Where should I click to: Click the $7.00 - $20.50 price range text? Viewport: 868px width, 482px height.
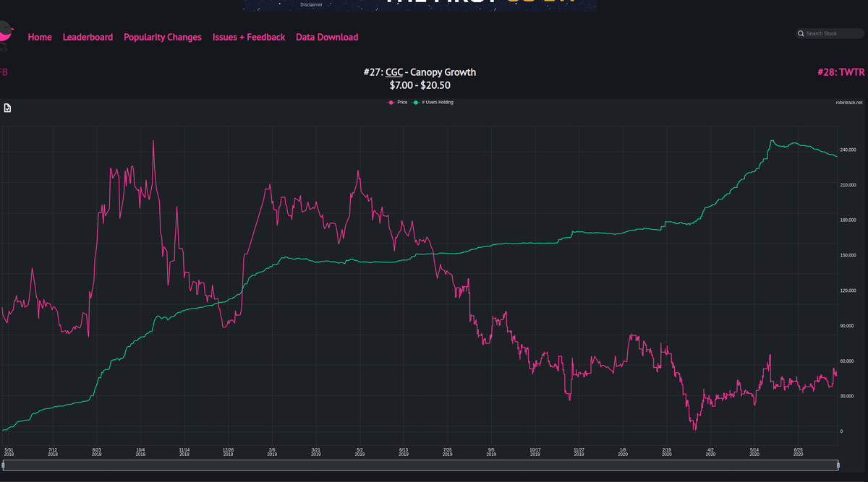pyautogui.click(x=420, y=85)
